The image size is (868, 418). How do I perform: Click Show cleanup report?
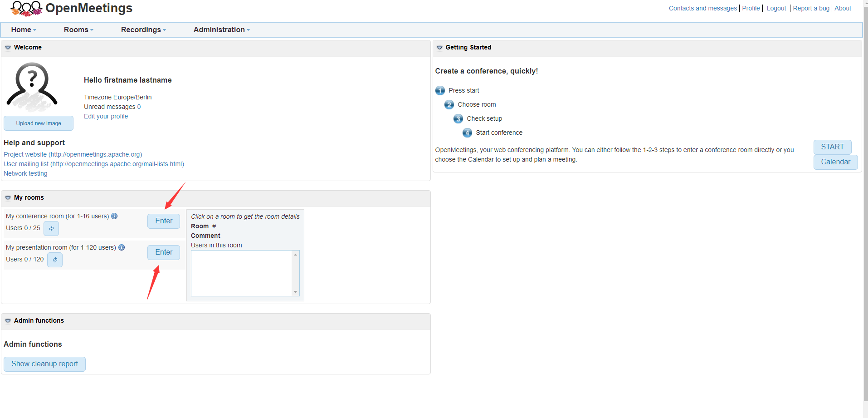click(x=44, y=364)
